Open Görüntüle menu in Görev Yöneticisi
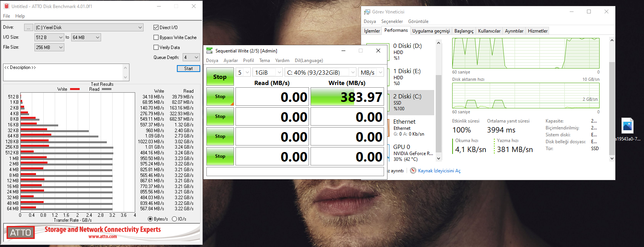The height and width of the screenshot is (247, 644). pyautogui.click(x=418, y=21)
